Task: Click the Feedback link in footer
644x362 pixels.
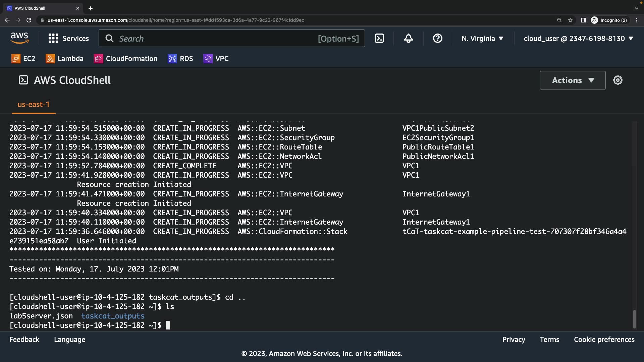Action: (x=24, y=340)
